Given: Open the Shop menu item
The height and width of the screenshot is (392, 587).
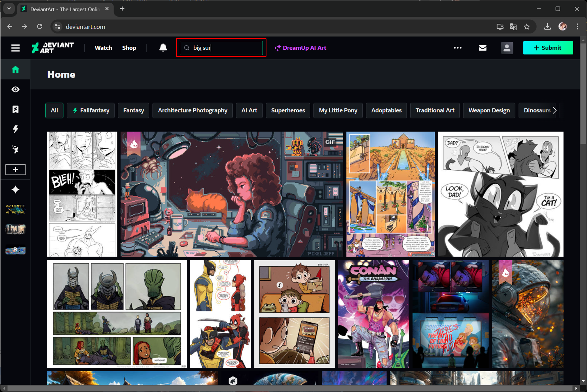Looking at the screenshot, I should [x=129, y=48].
